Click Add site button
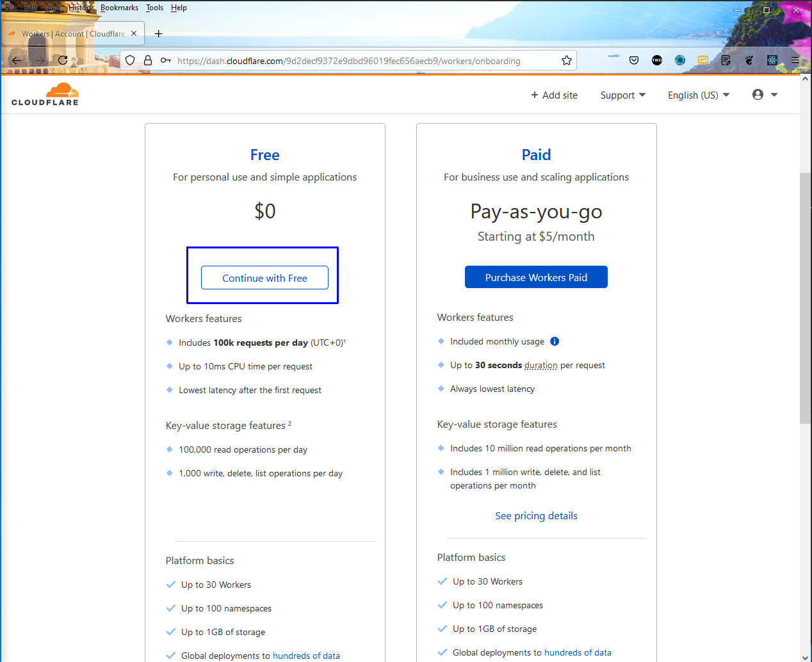This screenshot has width=812, height=662. [554, 95]
